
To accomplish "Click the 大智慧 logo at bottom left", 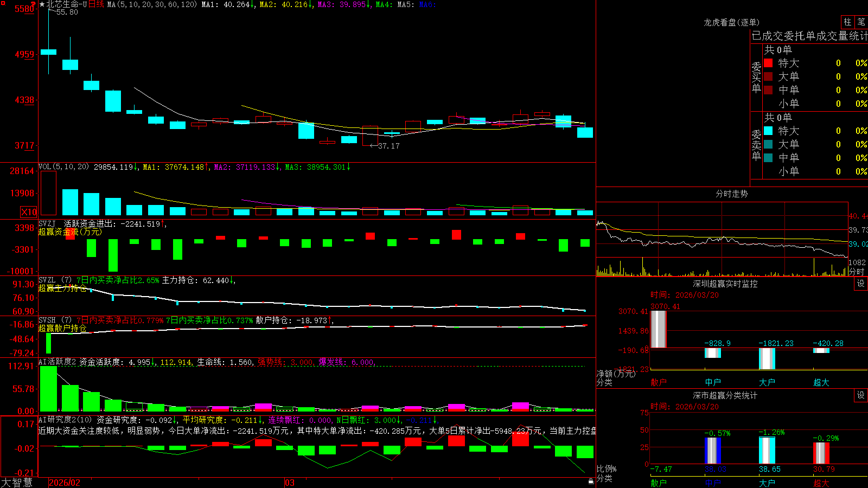I will [17, 483].
